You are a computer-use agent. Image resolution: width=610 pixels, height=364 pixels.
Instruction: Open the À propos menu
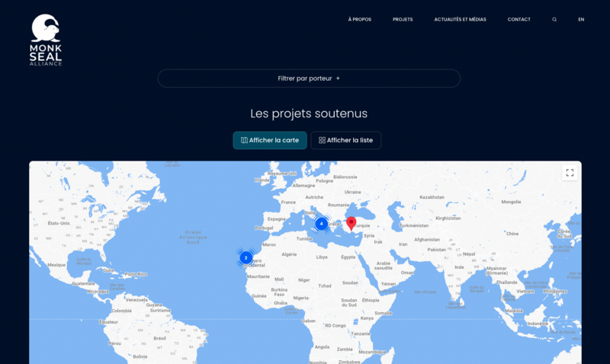(359, 20)
